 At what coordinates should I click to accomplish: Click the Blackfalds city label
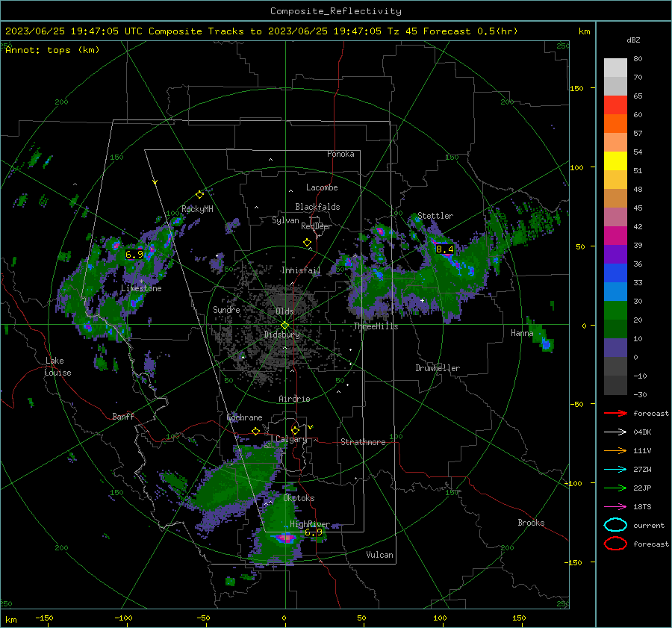click(317, 207)
